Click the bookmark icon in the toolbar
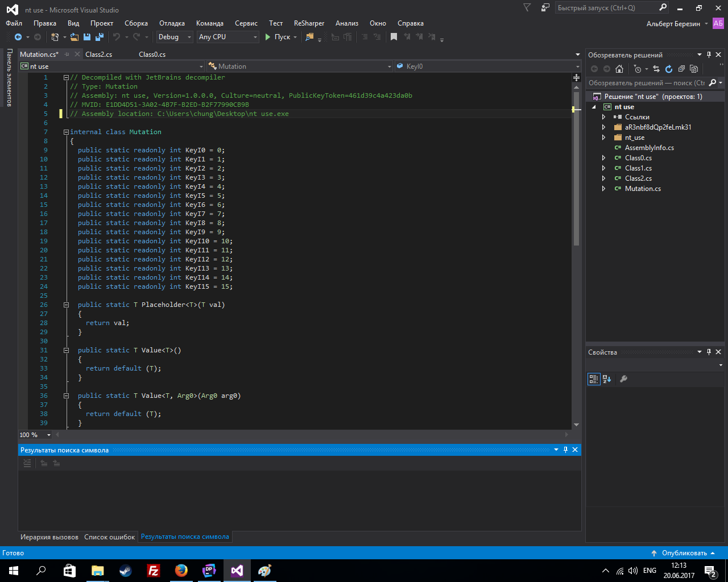The width and height of the screenshot is (728, 582). coord(394,37)
